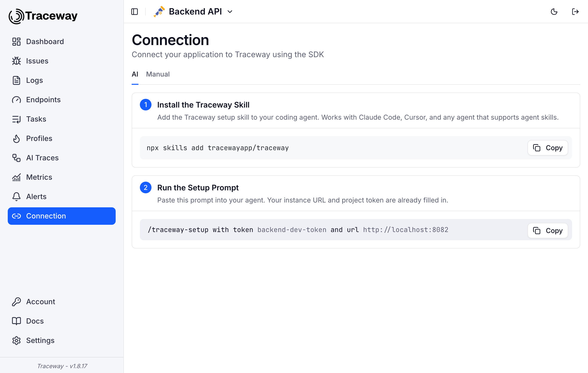
Task: Click the Install the Traceway Skill heading
Action: point(203,105)
